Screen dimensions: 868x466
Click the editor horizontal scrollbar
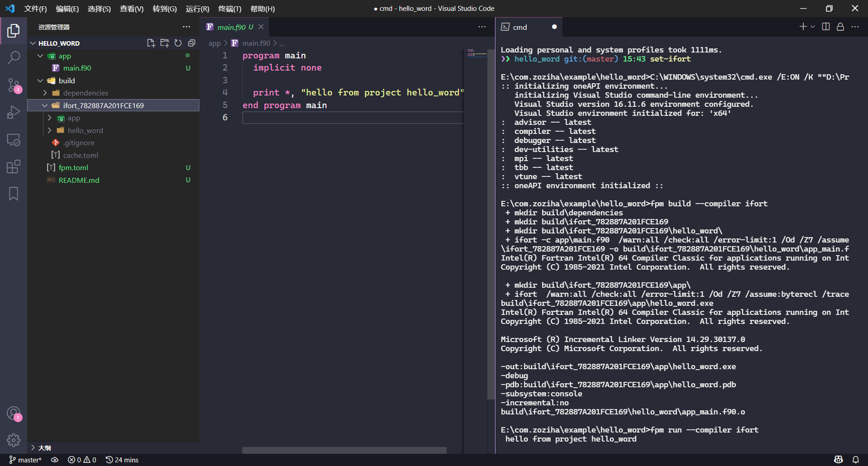(344, 450)
